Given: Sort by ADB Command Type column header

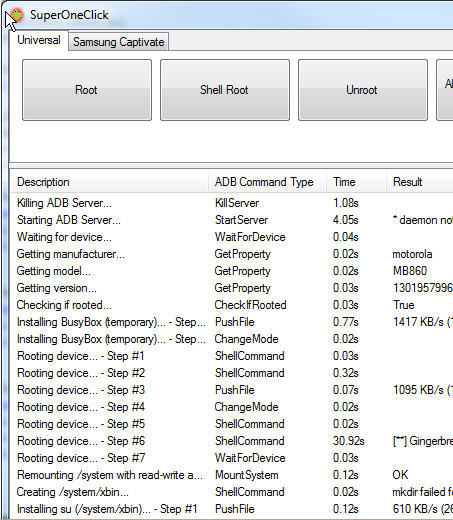Looking at the screenshot, I should [x=267, y=182].
